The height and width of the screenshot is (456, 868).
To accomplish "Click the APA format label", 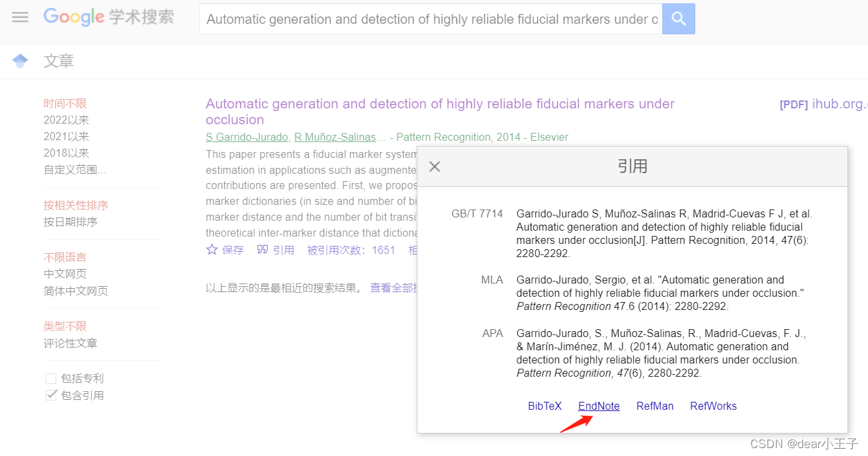I will (493, 333).
